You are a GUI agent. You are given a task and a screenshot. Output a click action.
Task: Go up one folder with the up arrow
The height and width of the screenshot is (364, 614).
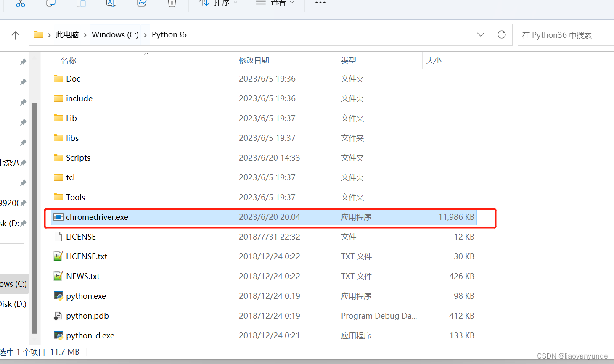pyautogui.click(x=16, y=35)
